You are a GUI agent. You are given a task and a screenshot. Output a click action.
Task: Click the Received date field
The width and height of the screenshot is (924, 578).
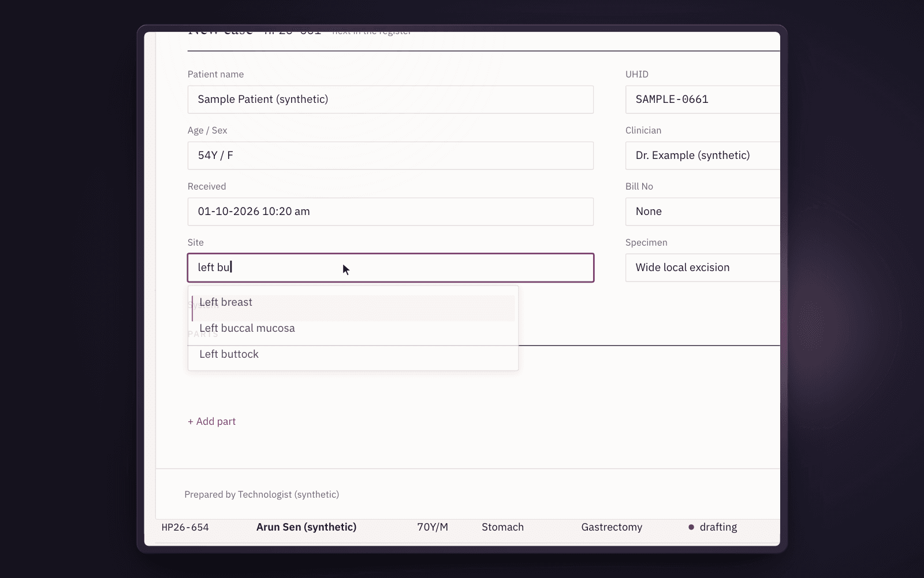(x=390, y=212)
